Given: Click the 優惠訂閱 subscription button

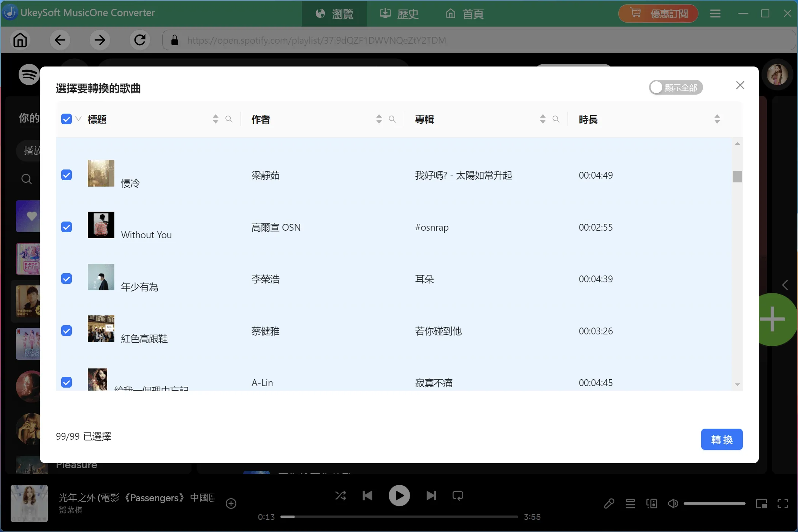Looking at the screenshot, I should coord(658,14).
